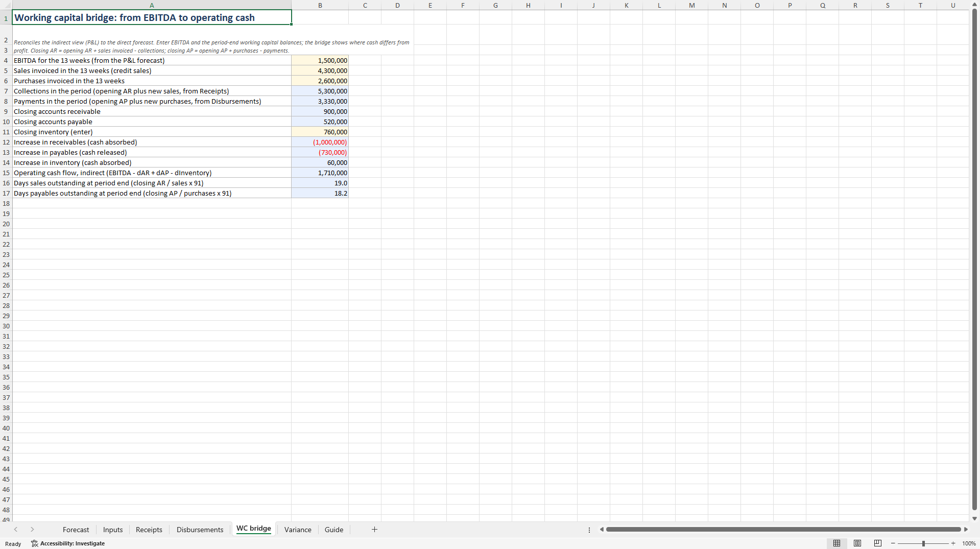Click the 100% zoom level
980x549 pixels.
click(969, 543)
